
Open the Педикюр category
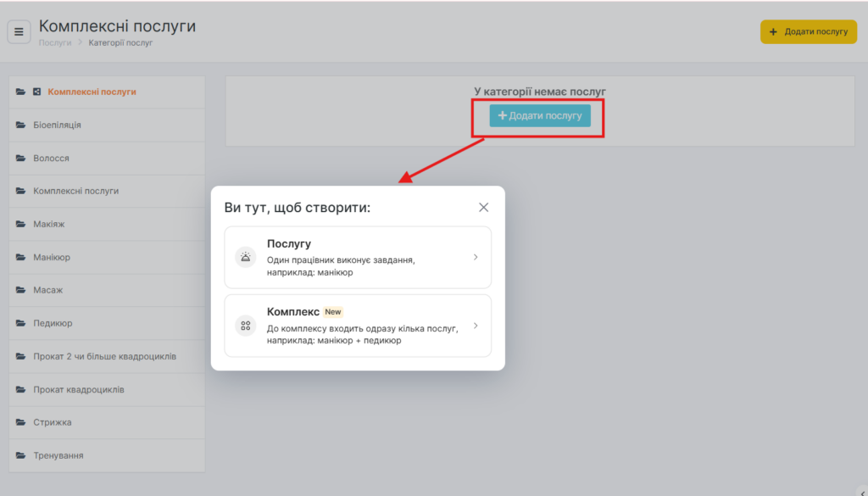pyautogui.click(x=53, y=324)
